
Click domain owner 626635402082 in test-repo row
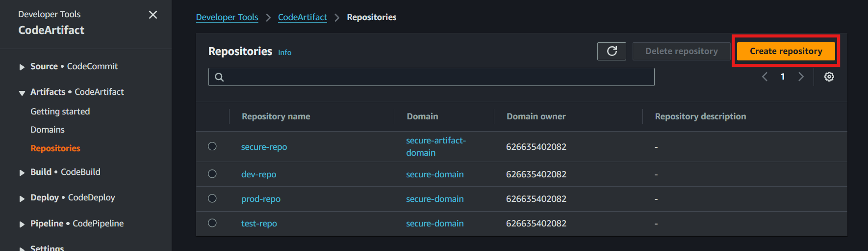(x=536, y=223)
